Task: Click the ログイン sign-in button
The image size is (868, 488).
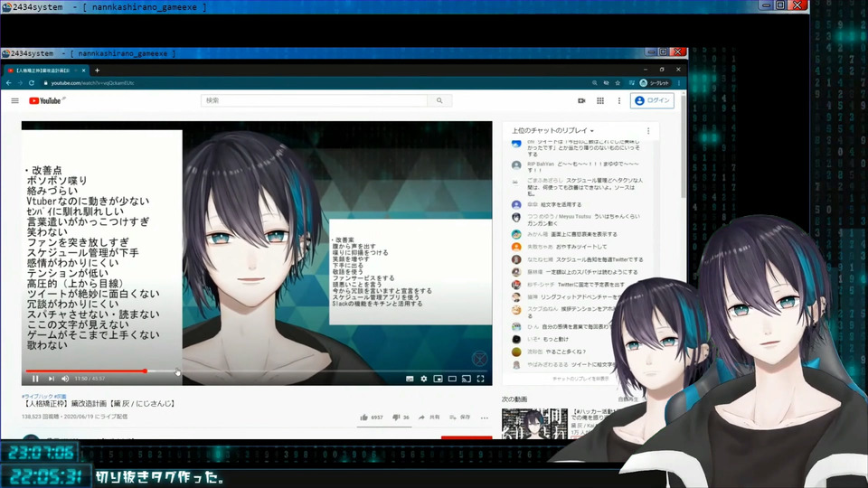Action: pos(652,100)
